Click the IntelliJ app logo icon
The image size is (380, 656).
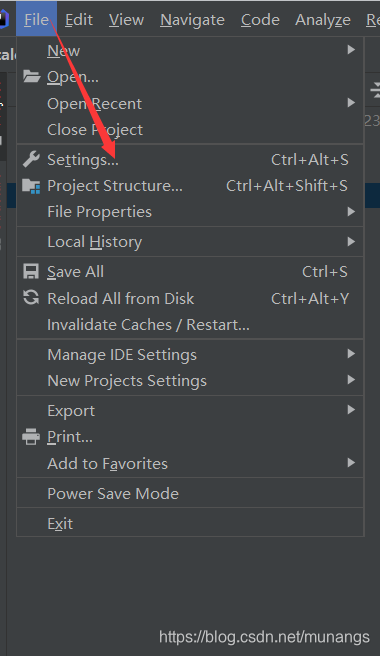coord(4,20)
